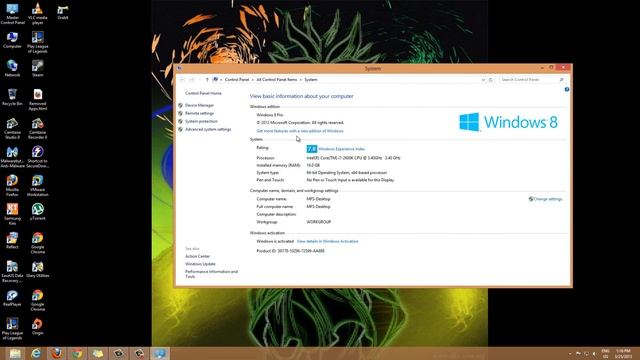Click the 7.8 rating badge

[x=311, y=149]
